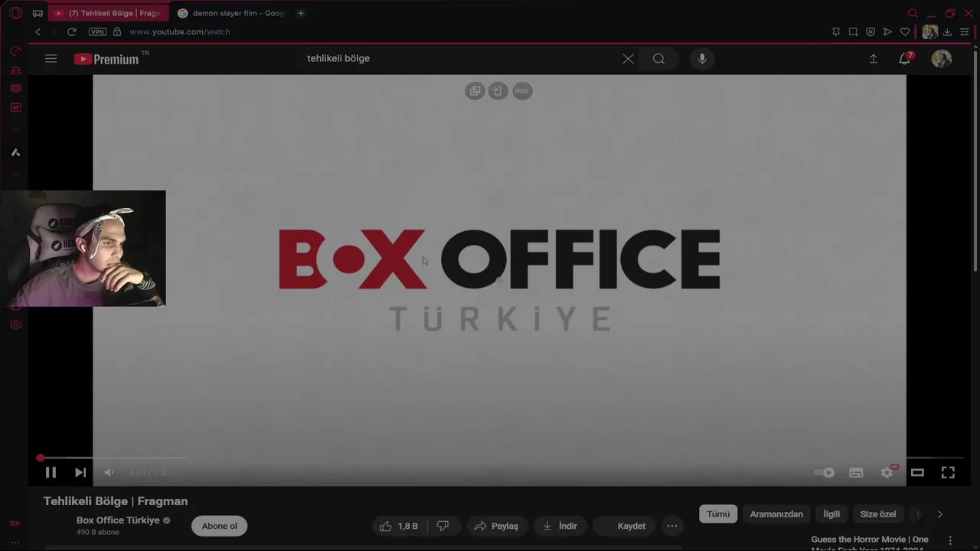Image resolution: width=980 pixels, height=551 pixels.
Task: Share the video with Paylaş
Action: [497, 526]
